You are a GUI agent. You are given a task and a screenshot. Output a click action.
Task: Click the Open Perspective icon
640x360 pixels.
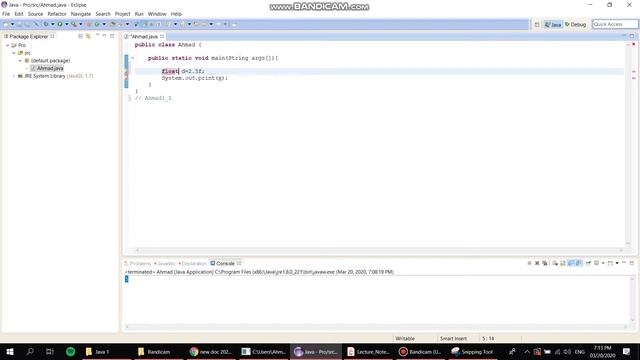[x=537, y=24]
